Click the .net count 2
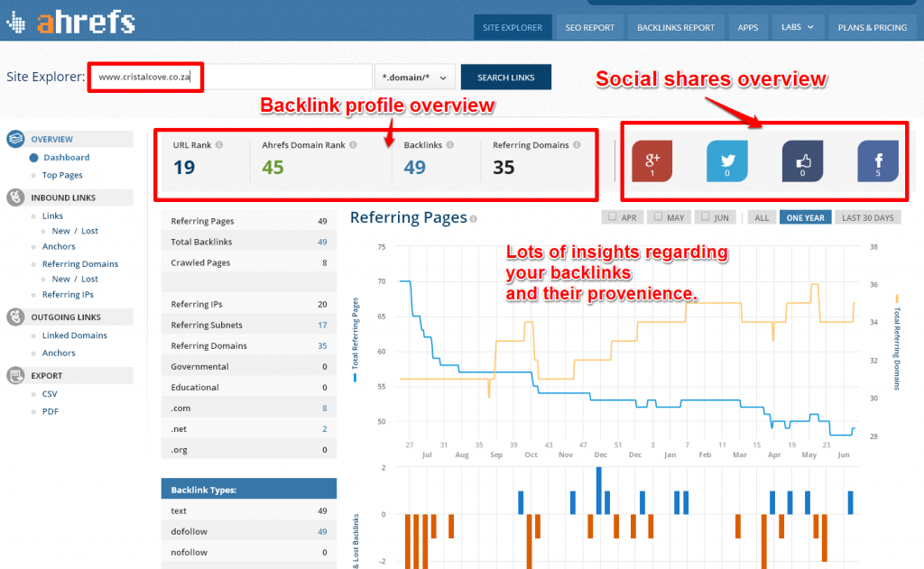 click(x=325, y=429)
